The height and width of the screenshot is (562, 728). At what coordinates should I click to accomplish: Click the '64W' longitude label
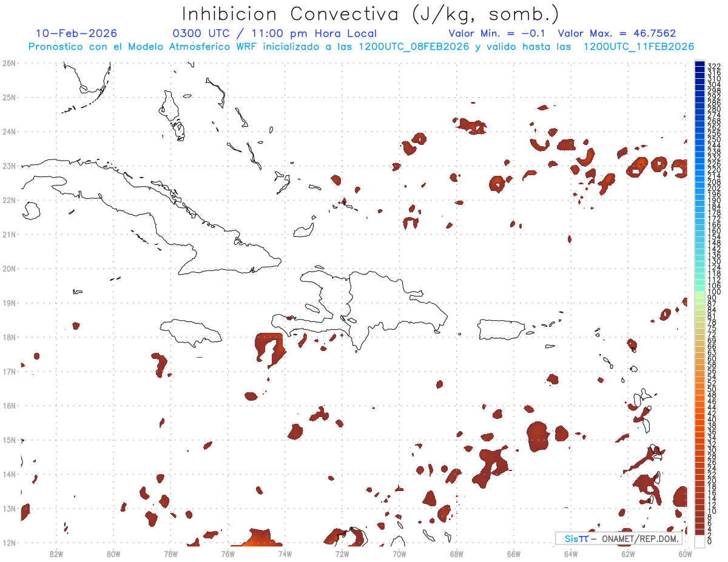(x=570, y=554)
